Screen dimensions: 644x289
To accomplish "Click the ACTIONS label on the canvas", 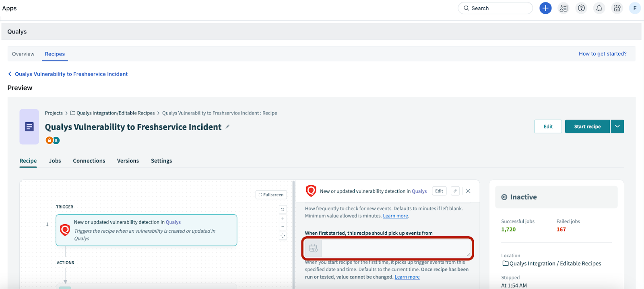I will click(65, 263).
